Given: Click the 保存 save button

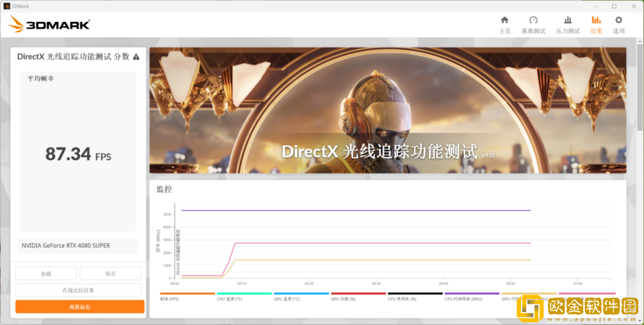Looking at the screenshot, I should tap(110, 274).
